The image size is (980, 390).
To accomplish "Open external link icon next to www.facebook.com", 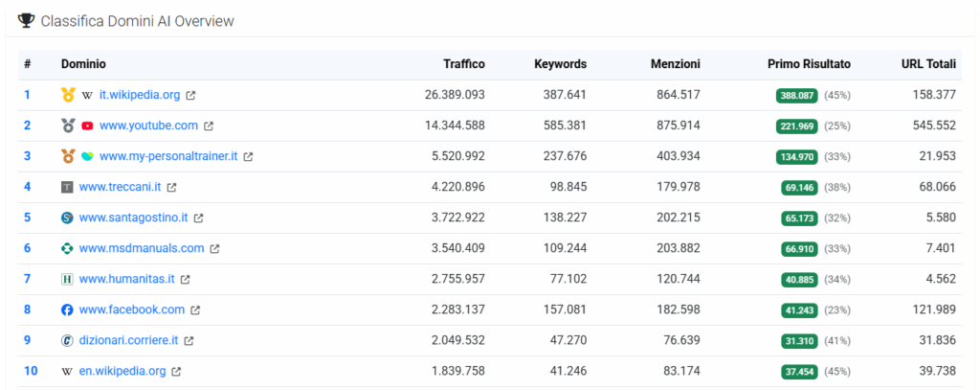I will click(x=195, y=310).
